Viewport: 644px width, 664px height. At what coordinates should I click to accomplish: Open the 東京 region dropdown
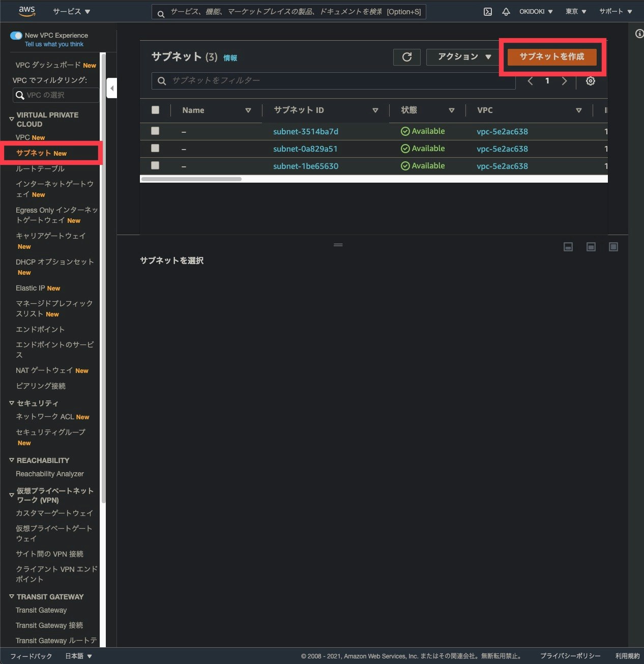[576, 11]
